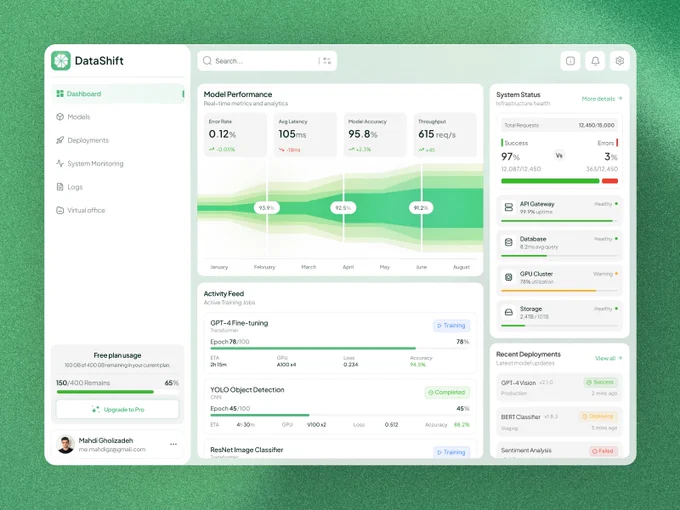Click Mahdi Gholizadeh profile avatar
680x510 pixels.
[x=66, y=445]
